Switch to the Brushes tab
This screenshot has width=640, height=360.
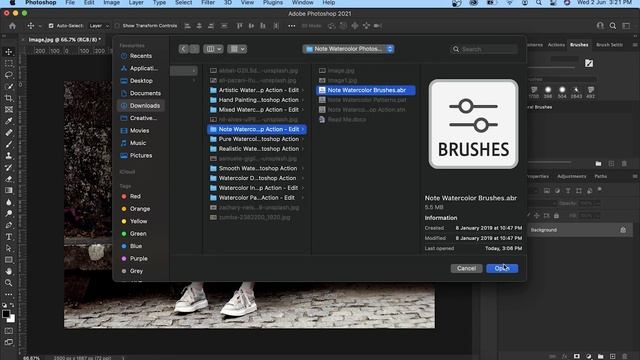point(579,45)
